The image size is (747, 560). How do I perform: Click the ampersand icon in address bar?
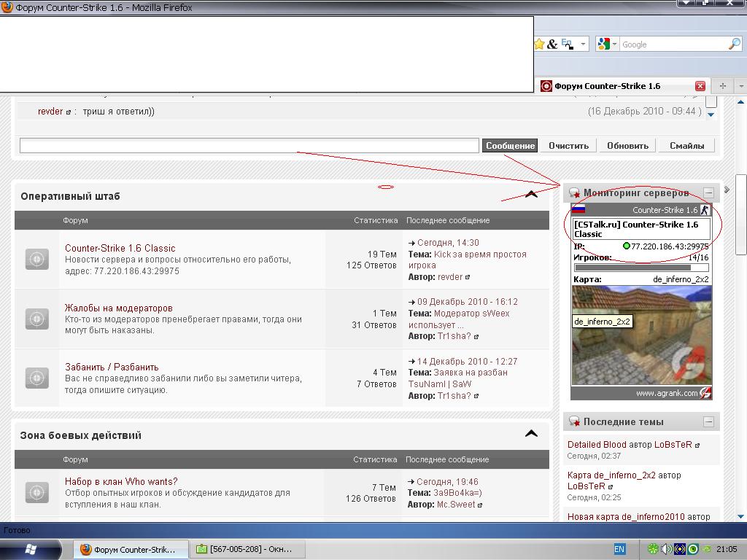pyautogui.click(x=552, y=44)
